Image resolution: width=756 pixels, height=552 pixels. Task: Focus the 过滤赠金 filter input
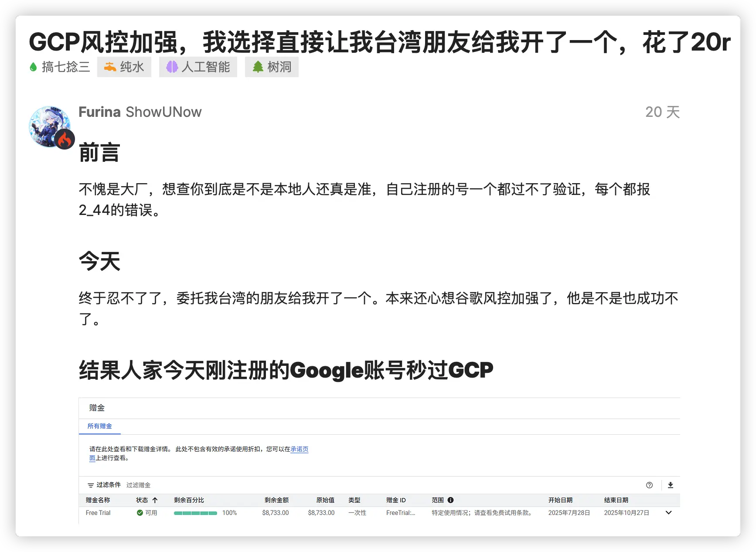[x=139, y=485]
